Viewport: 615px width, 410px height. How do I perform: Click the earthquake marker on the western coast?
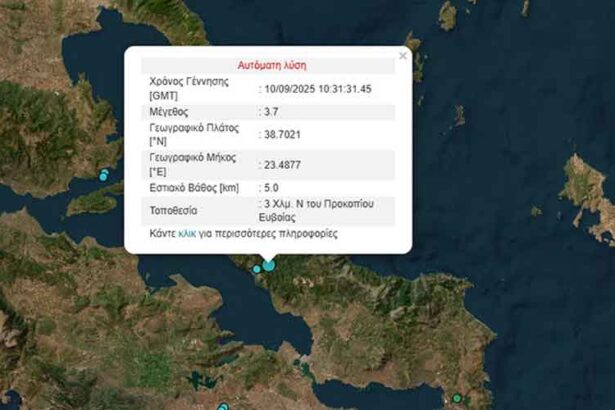coord(103,176)
